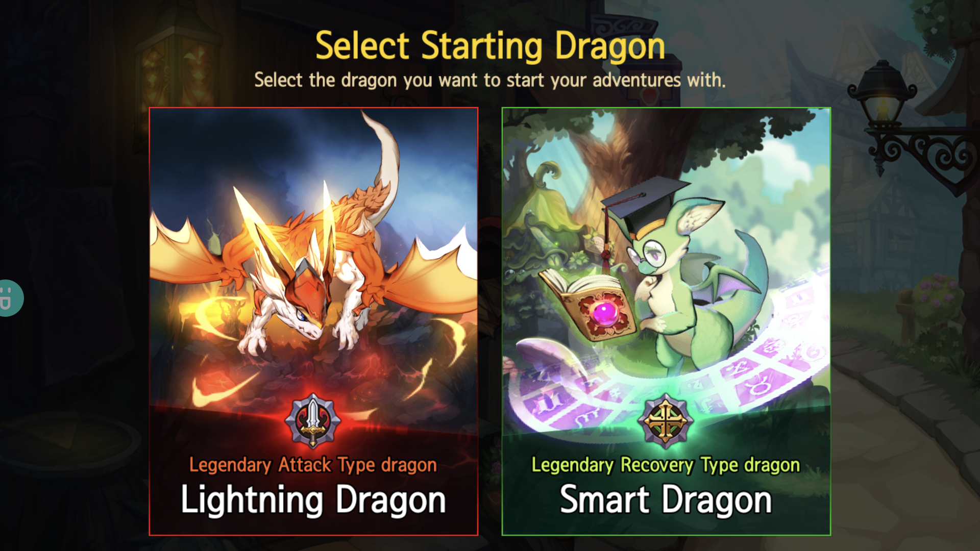Click "Legendary Recovery Type dragon" text
Image resolution: width=980 pixels, height=551 pixels.
(666, 465)
